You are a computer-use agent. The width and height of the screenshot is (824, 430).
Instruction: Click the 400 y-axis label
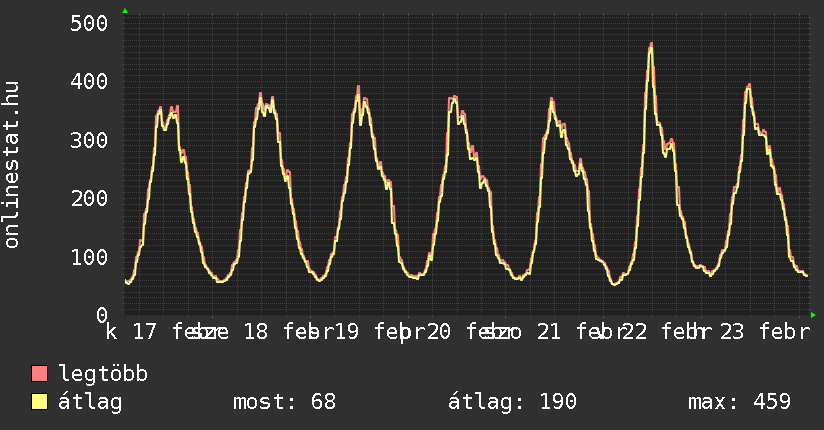tap(87, 81)
